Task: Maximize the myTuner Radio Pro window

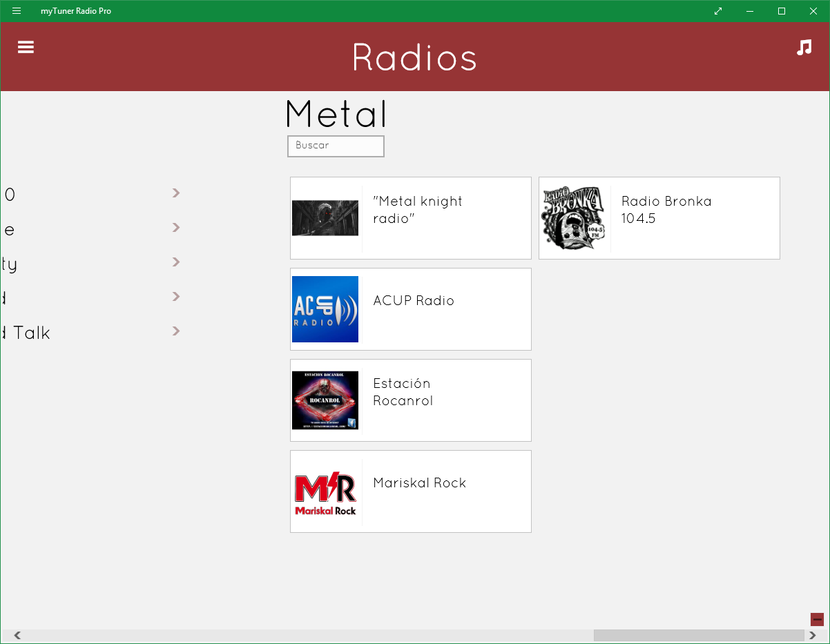Action: pos(782,11)
